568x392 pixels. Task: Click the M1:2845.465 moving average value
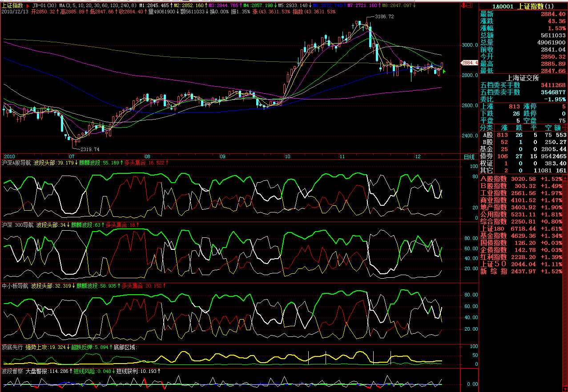click(154, 5)
